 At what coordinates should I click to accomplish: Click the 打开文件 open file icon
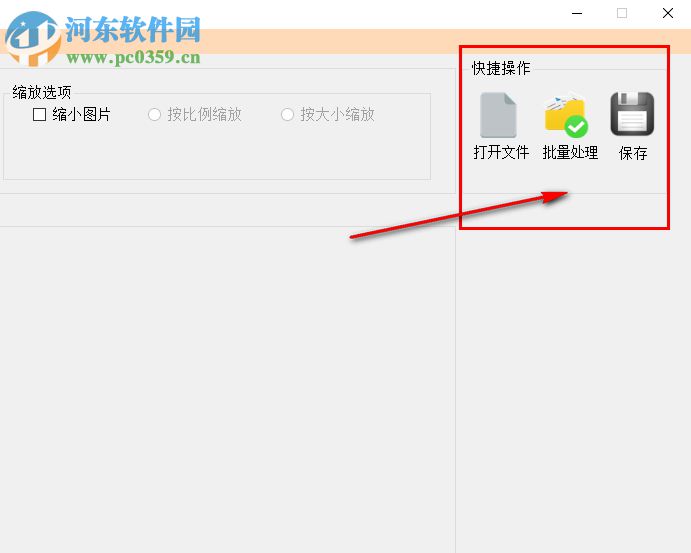pyautogui.click(x=498, y=115)
